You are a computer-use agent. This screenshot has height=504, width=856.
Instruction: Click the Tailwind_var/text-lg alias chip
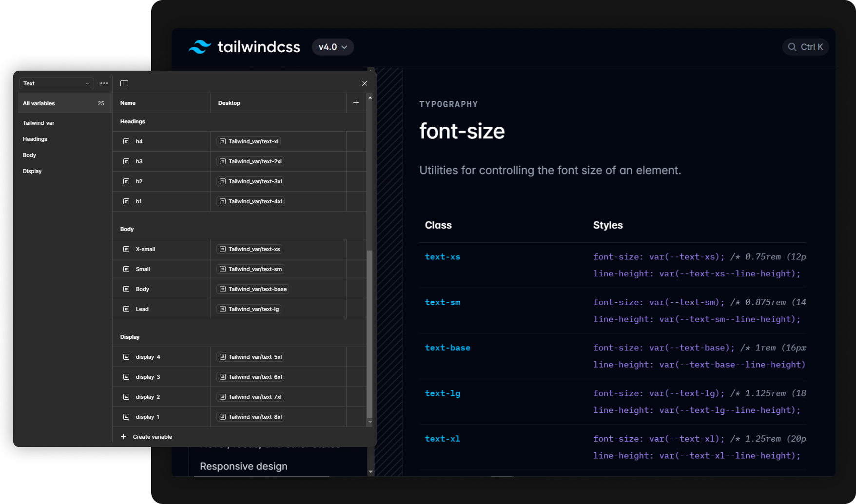point(249,309)
